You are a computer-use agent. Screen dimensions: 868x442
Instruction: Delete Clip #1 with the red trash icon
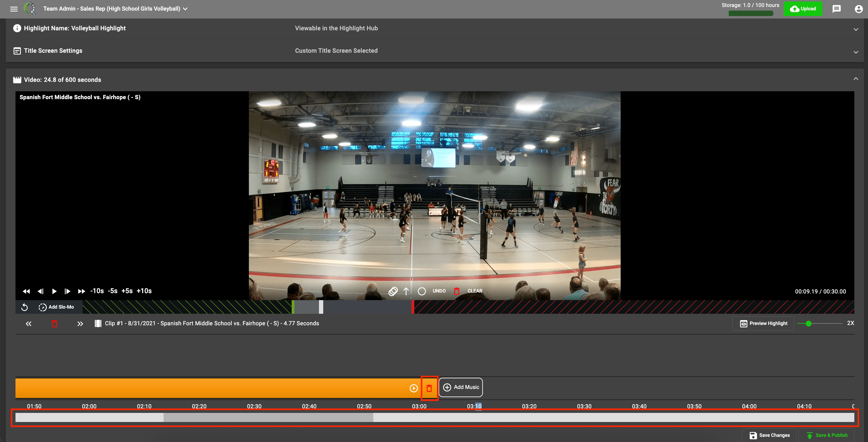point(54,323)
